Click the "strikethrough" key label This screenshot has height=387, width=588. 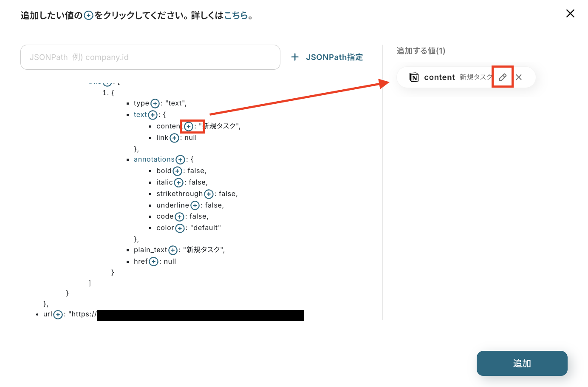tap(179, 194)
